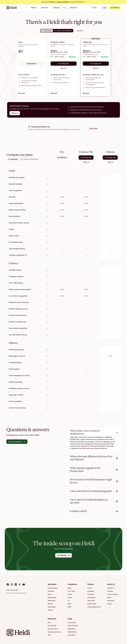Collapse the expanded free version FAQ answer
Image resolution: width=127 pixels, height=644 pixels.
pyautogui.click(x=117, y=432)
